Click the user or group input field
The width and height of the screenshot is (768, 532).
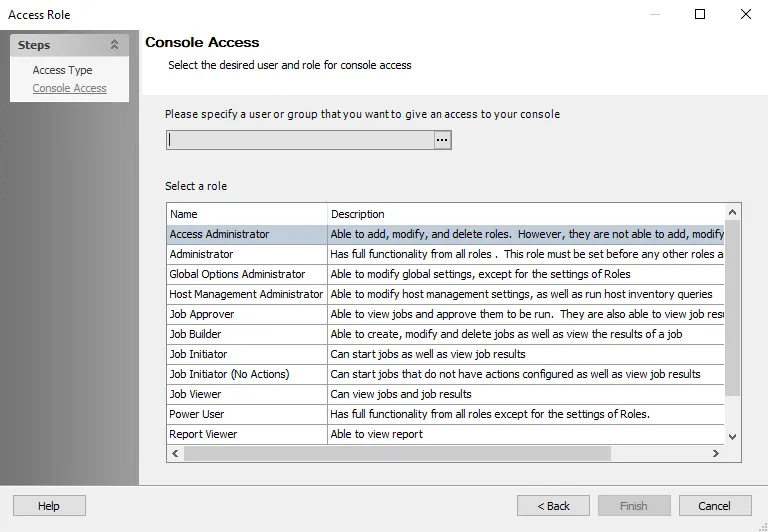(x=300, y=140)
